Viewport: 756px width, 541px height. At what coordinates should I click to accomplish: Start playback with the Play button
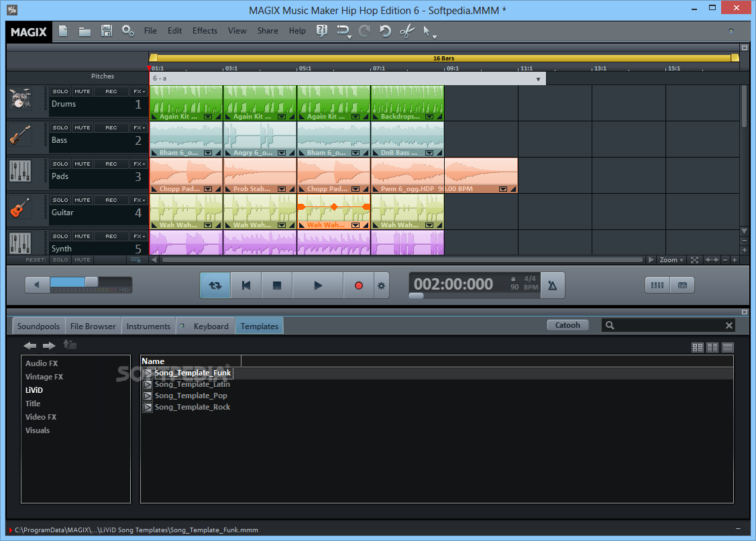pyautogui.click(x=318, y=286)
